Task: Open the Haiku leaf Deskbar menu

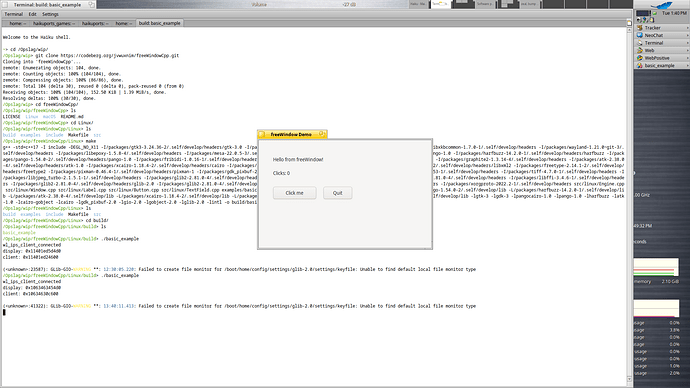Action: pyautogui.click(x=661, y=5)
